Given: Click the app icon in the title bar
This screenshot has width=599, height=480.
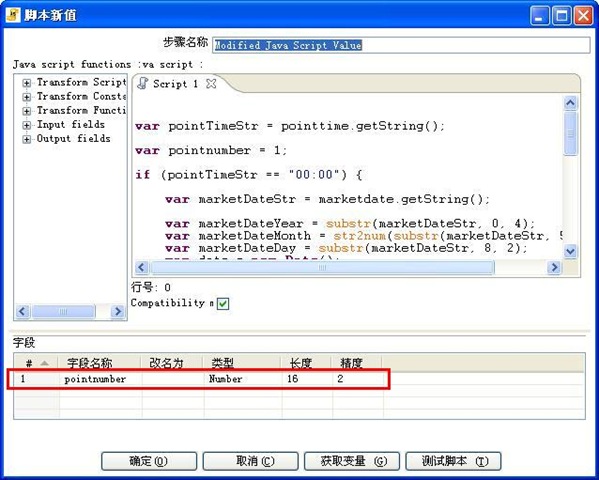Looking at the screenshot, I should pos(13,15).
